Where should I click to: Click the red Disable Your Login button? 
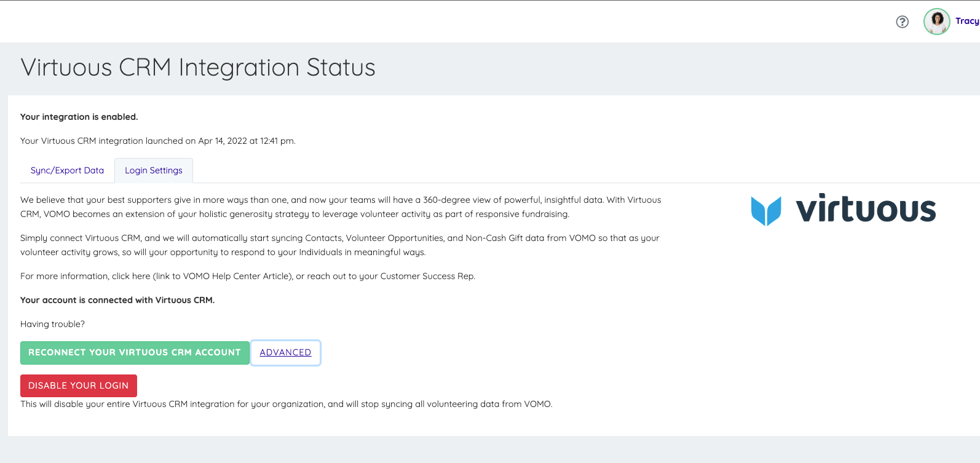point(79,386)
